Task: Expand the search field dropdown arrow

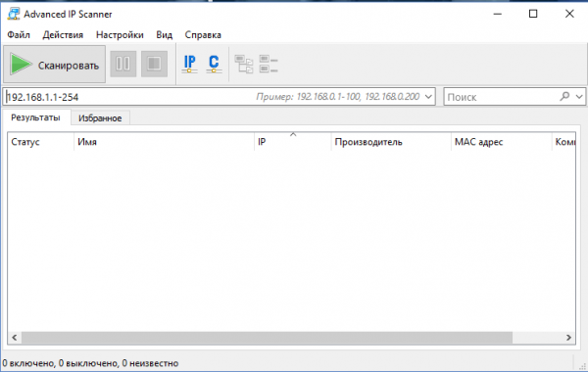Action: [579, 97]
